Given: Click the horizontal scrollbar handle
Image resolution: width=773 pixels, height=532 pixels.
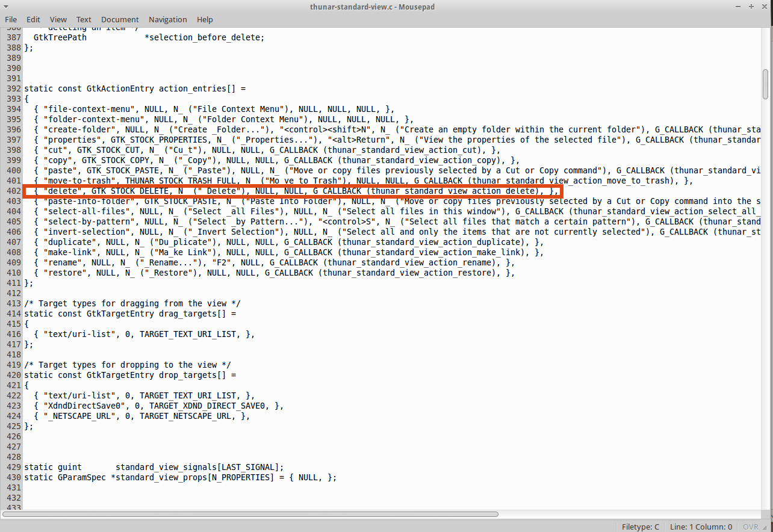Looking at the screenshot, I should 250,514.
